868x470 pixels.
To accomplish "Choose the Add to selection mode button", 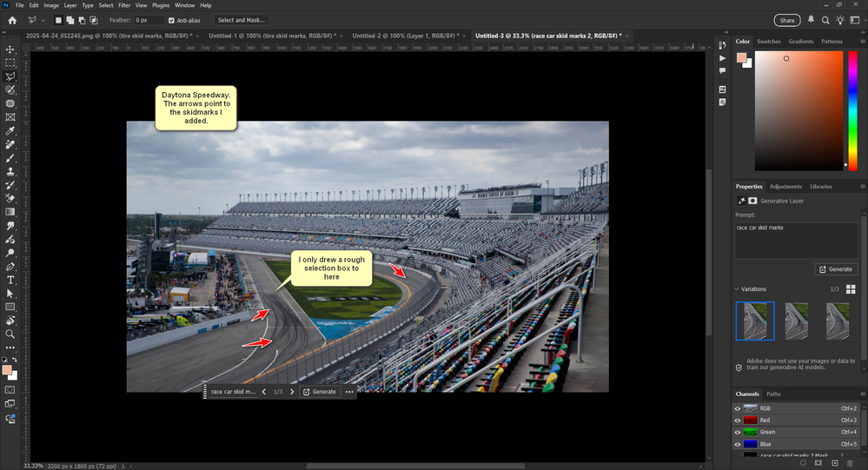I will click(70, 20).
